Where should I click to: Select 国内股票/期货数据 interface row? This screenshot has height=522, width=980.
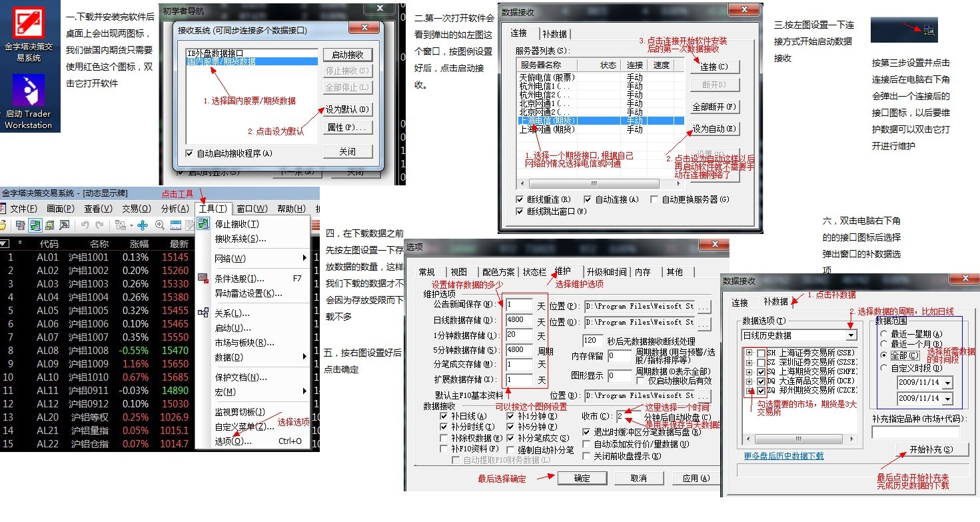[252, 61]
